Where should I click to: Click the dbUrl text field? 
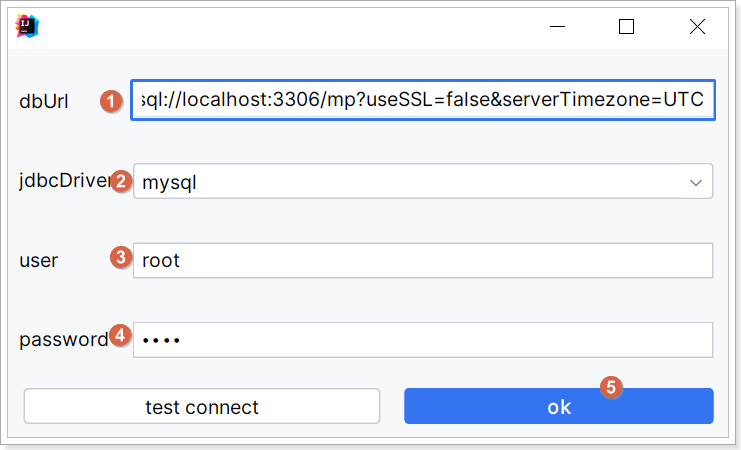pos(423,100)
